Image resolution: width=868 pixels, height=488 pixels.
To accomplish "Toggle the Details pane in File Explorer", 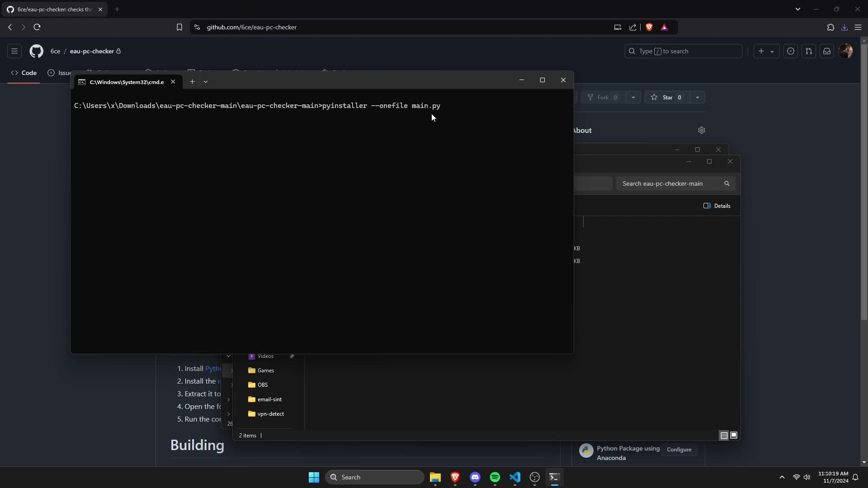I will pos(717,206).
